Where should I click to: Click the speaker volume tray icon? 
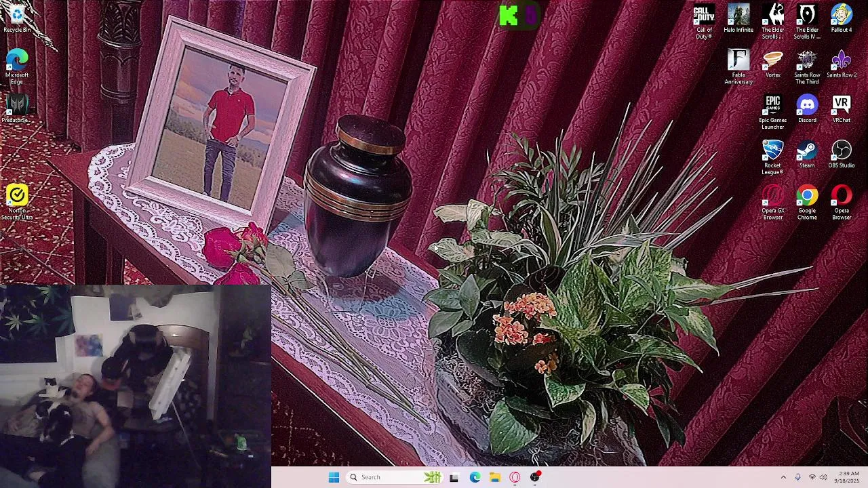point(823,477)
